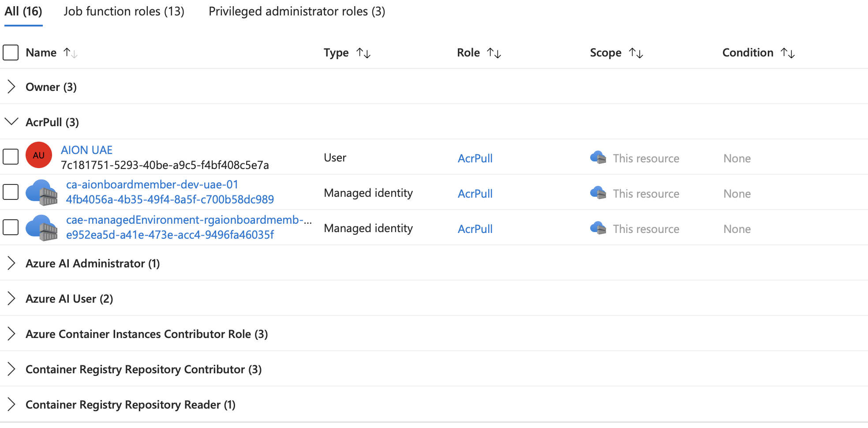Open the Privileged administrator roles tab

(x=297, y=11)
